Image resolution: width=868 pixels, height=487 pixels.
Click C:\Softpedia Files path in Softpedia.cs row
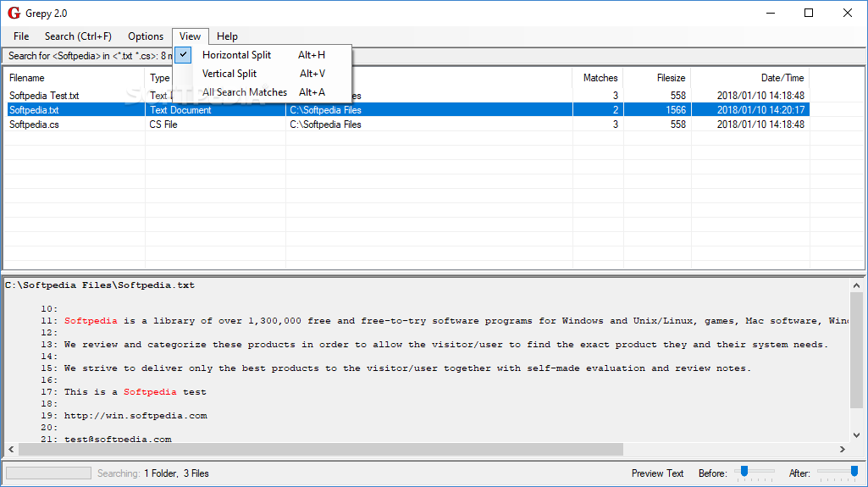(x=325, y=125)
